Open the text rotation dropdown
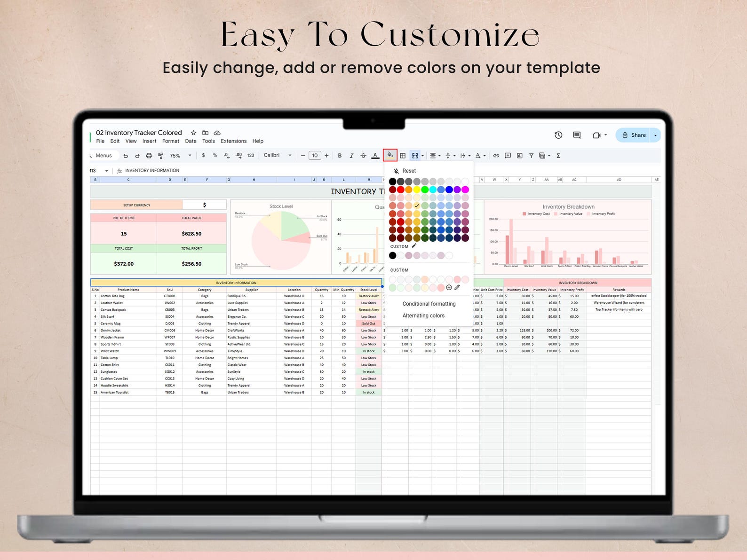This screenshot has width=747, height=560. (x=480, y=156)
